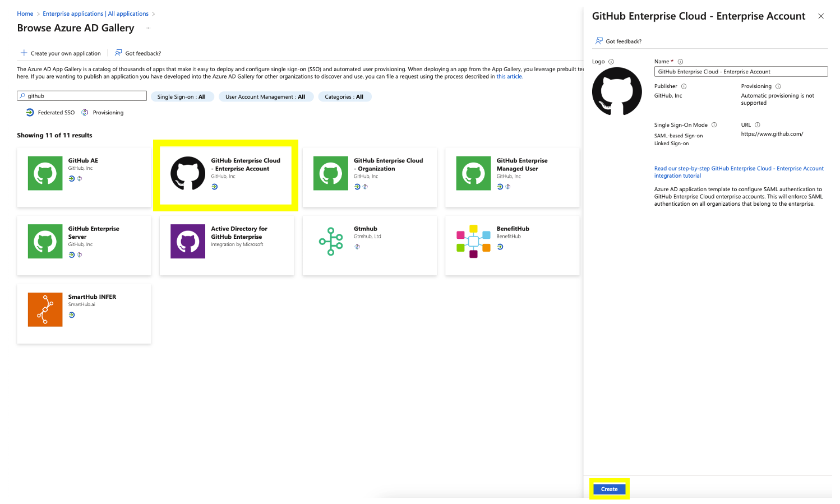
Task: Click the SSO icon on GitHub Enterprise Server card
Action: point(72,255)
